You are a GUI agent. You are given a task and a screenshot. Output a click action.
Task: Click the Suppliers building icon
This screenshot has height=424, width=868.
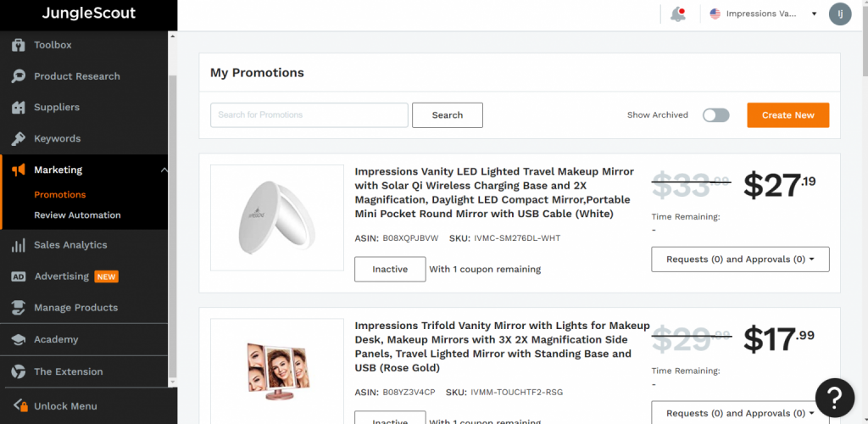tap(18, 108)
